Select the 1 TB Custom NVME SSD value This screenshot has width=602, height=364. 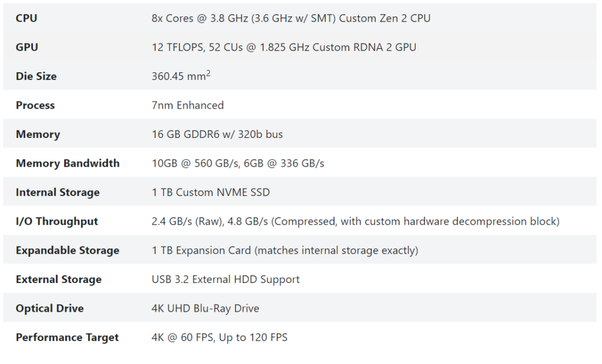click(x=210, y=193)
